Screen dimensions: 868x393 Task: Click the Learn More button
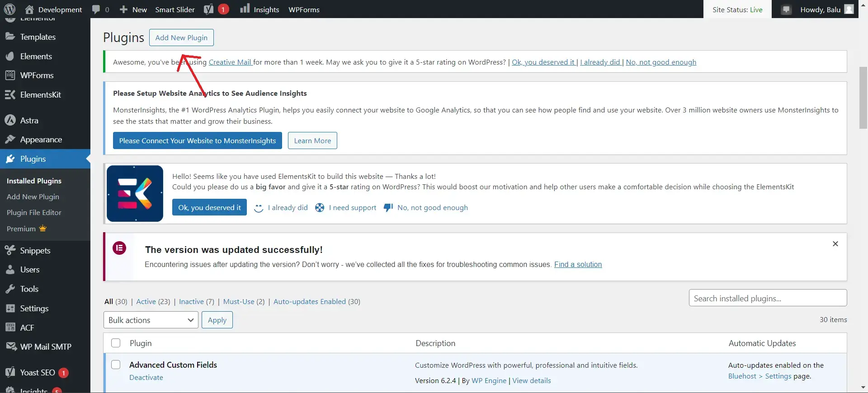pos(312,140)
